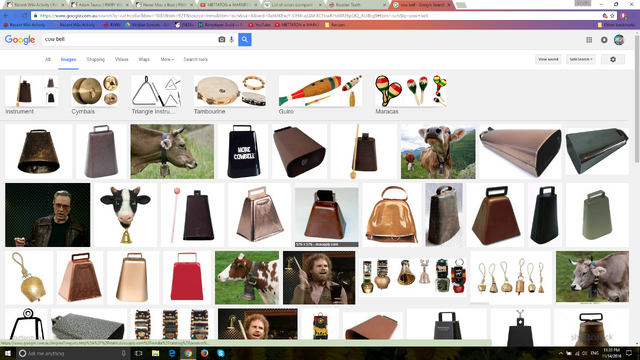Open calf looking at camera image
This screenshot has height=360, width=640.
pos(438,151)
